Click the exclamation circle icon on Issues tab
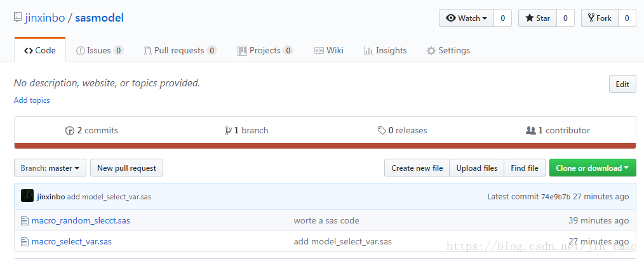The width and height of the screenshot is (644, 259). pos(81,51)
